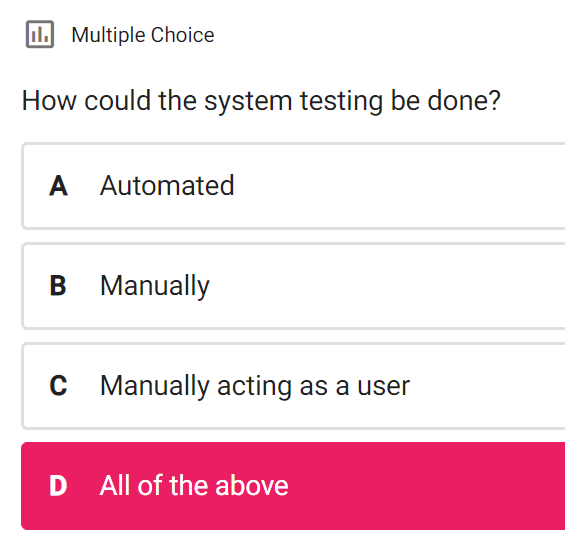Click empty area inside option A box
Screen dimensions: 565x544
(x=396, y=186)
